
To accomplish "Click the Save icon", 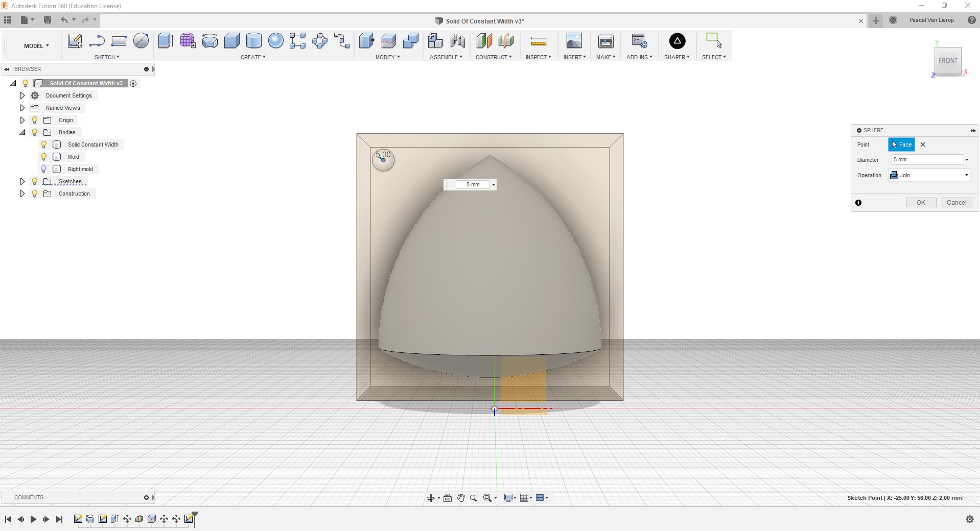I will [48, 20].
